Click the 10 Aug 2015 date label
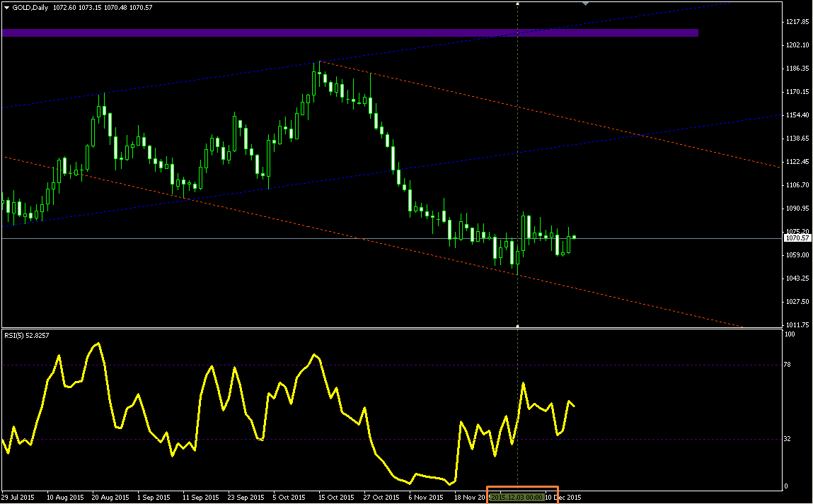Screen dimensions: 813x504 point(65,497)
